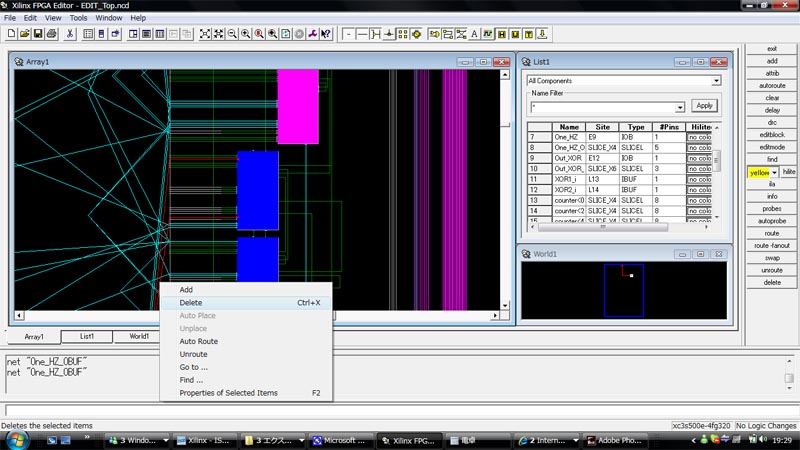Click the New file toolbar icon
The height and width of the screenshot is (450, 800).
coord(11,34)
